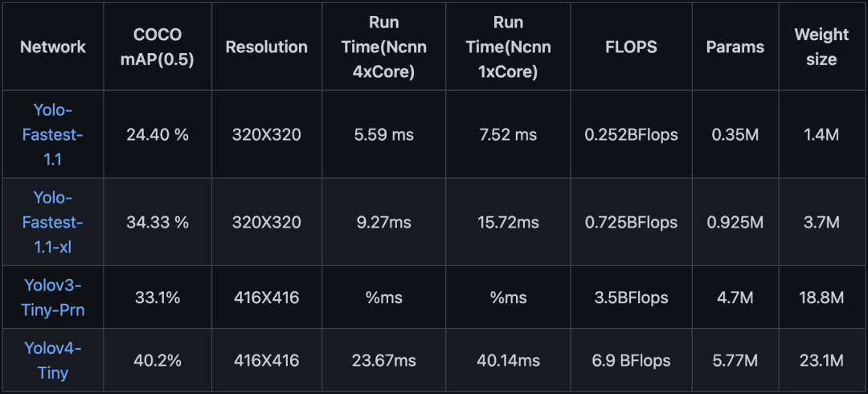Click the Weight size column header
The width and height of the screenshot is (868, 394).
tap(821, 47)
